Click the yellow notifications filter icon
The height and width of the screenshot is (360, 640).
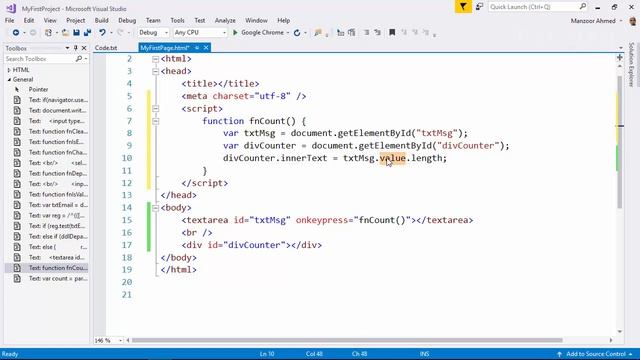point(463,7)
